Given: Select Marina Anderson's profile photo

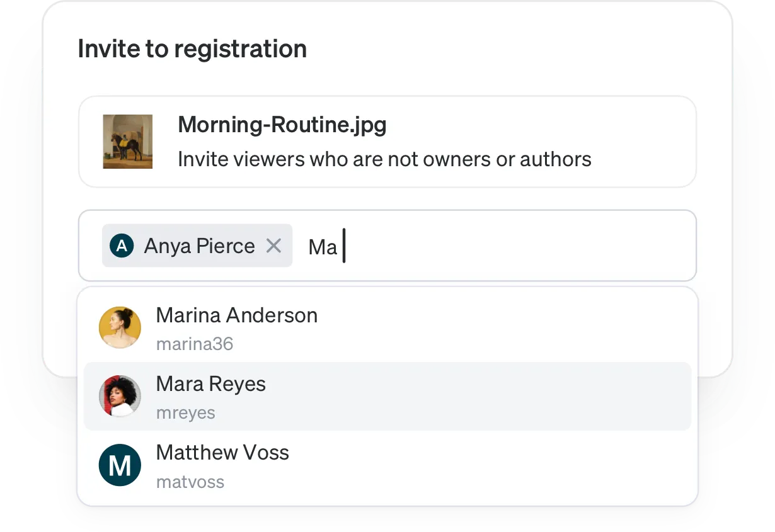Looking at the screenshot, I should coord(120,327).
